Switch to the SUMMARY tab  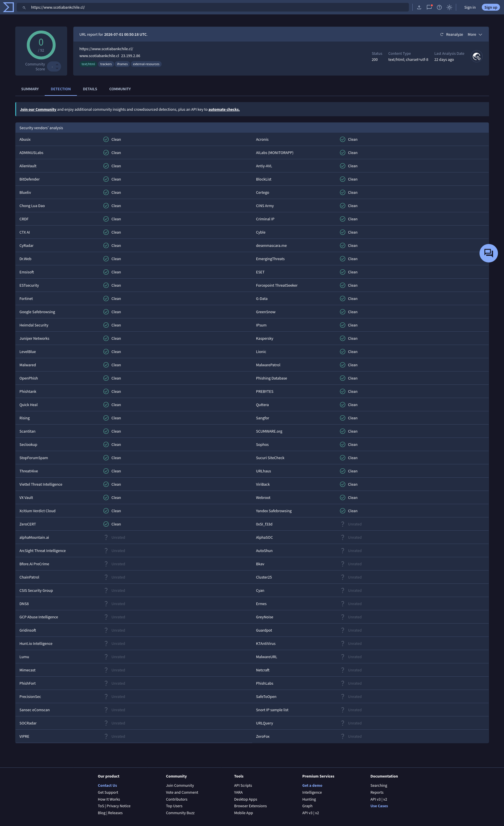pos(30,89)
